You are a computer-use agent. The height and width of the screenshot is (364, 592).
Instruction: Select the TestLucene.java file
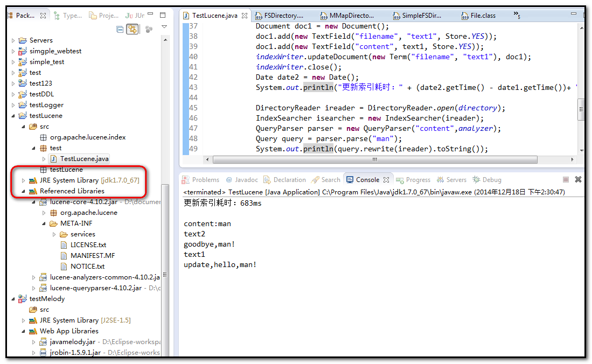pos(80,159)
